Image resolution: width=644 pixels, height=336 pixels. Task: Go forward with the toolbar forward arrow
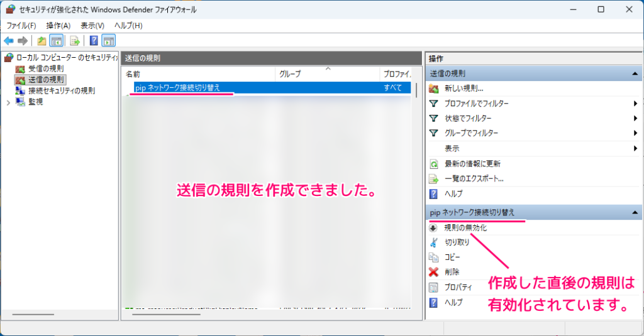point(23,41)
